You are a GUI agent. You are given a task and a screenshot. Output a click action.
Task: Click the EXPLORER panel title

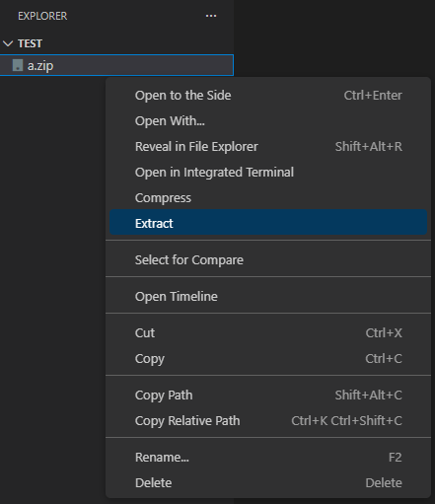click(42, 16)
